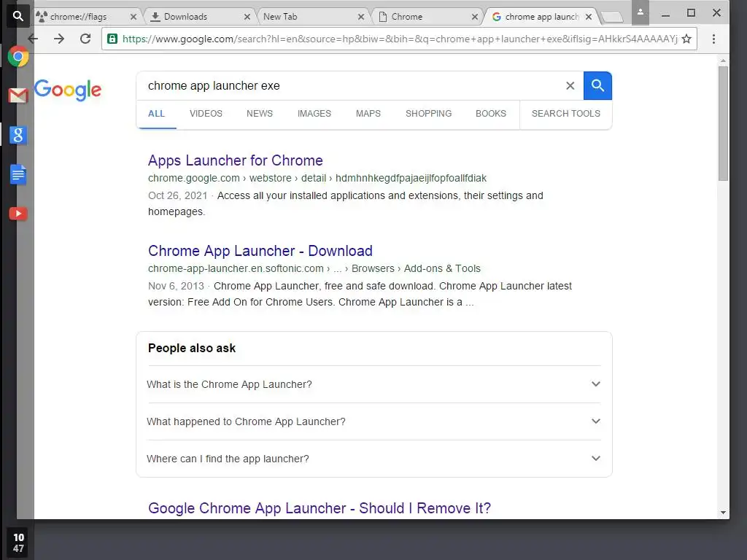Open Google Chrome App Launcher Should I Remove It
The height and width of the screenshot is (560, 747).
coord(320,508)
